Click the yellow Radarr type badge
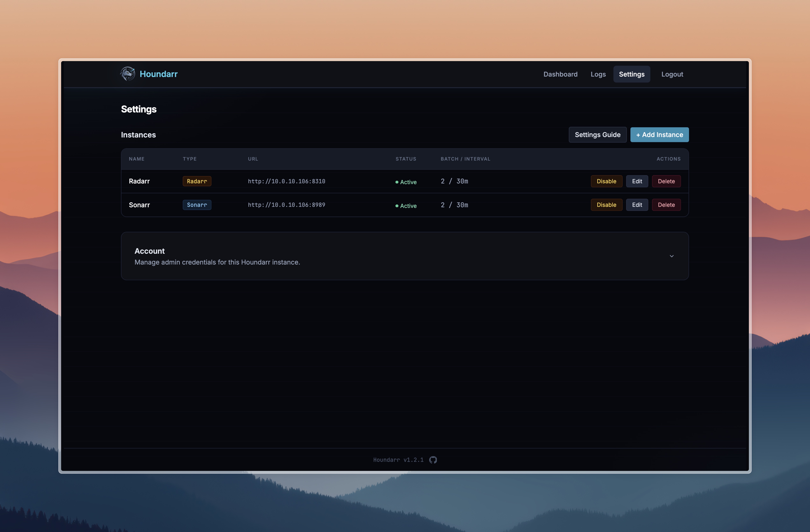 pyautogui.click(x=197, y=181)
